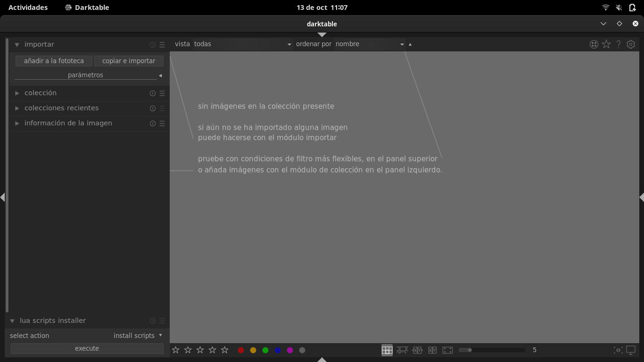Expand the colección module
The width and height of the screenshot is (644, 362).
click(17, 93)
